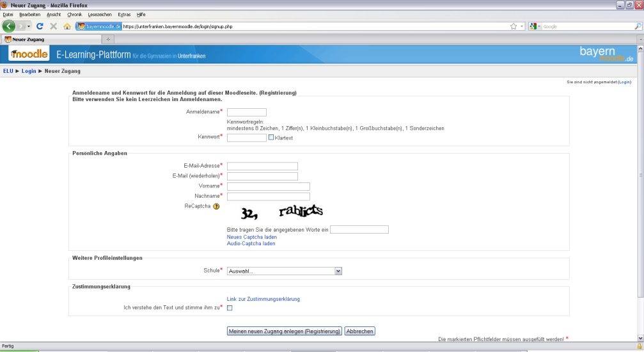644x352 pixels.
Task: Click the bayernmoodle.de logo on the right
Action: pos(606,54)
